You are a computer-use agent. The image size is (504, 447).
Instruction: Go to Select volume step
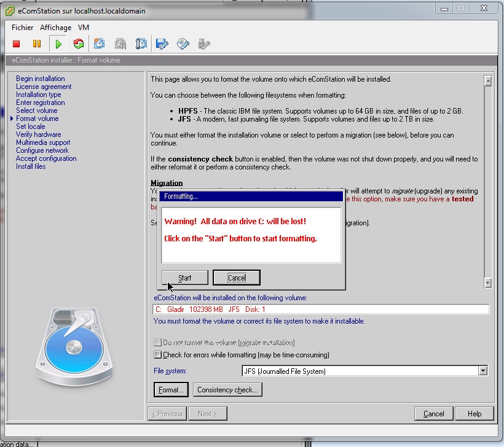click(x=37, y=111)
